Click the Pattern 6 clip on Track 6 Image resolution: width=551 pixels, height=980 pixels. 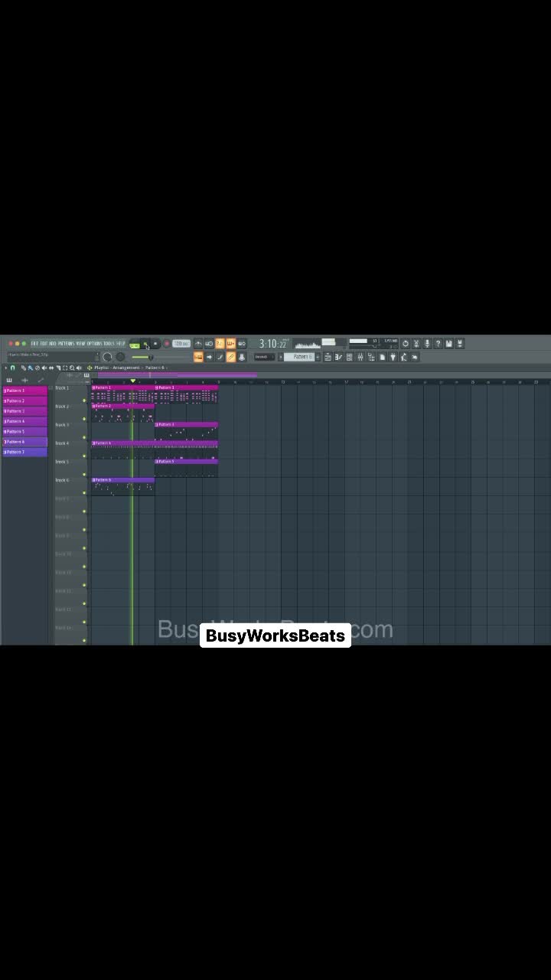click(x=122, y=486)
